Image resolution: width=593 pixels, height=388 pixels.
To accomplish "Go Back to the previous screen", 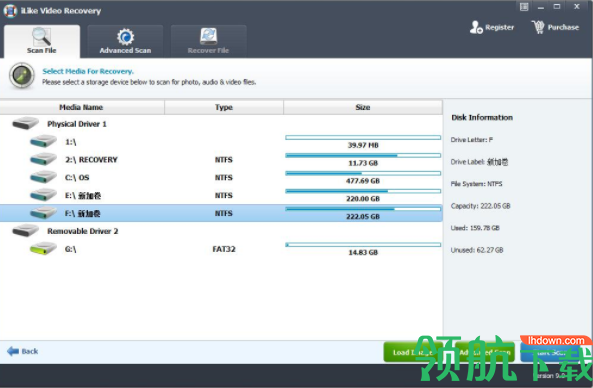I will point(23,351).
